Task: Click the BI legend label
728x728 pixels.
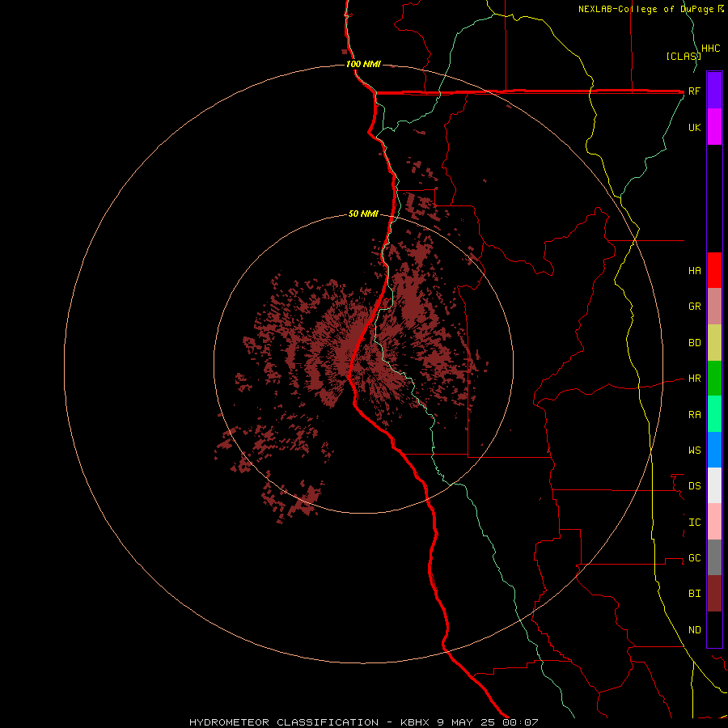Action: (x=695, y=594)
